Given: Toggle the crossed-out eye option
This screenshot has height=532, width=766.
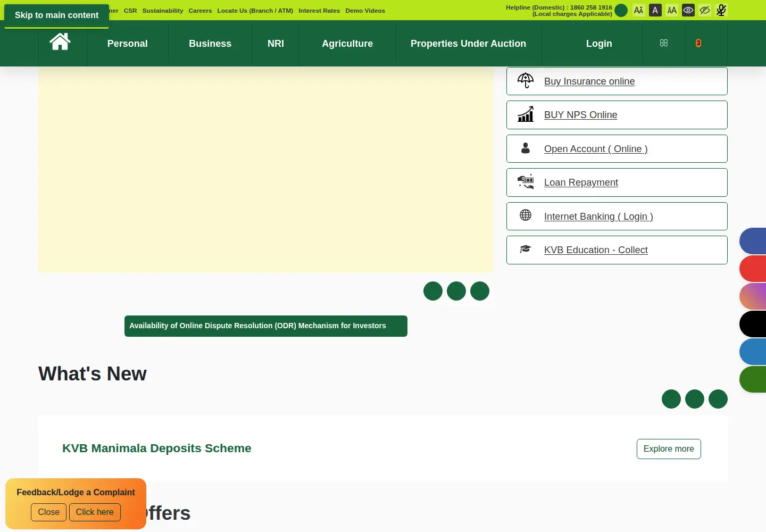Looking at the screenshot, I should pyautogui.click(x=705, y=10).
